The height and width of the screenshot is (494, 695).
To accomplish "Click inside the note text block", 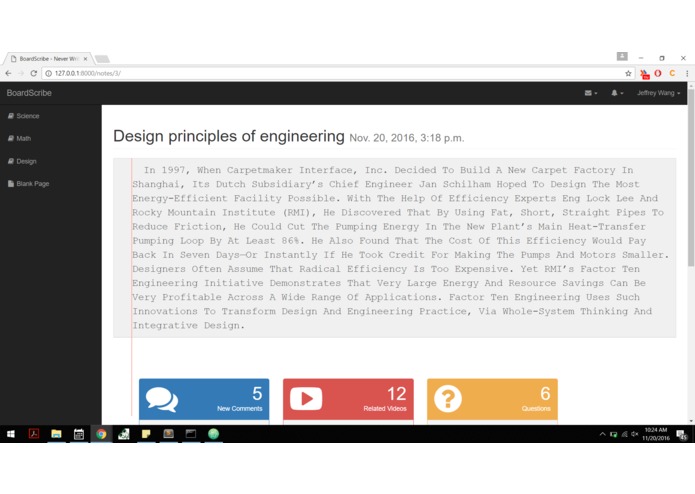I will (394, 248).
